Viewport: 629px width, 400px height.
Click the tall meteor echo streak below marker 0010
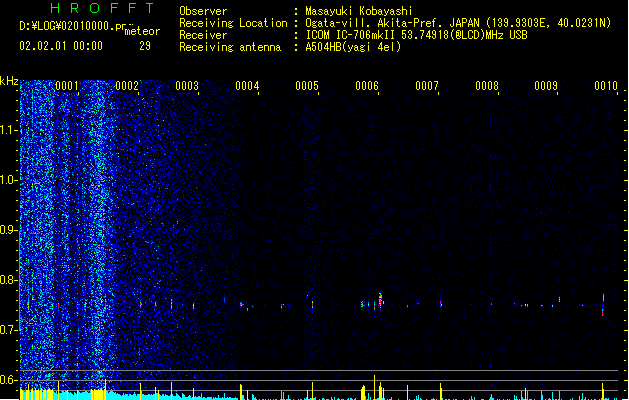click(603, 305)
